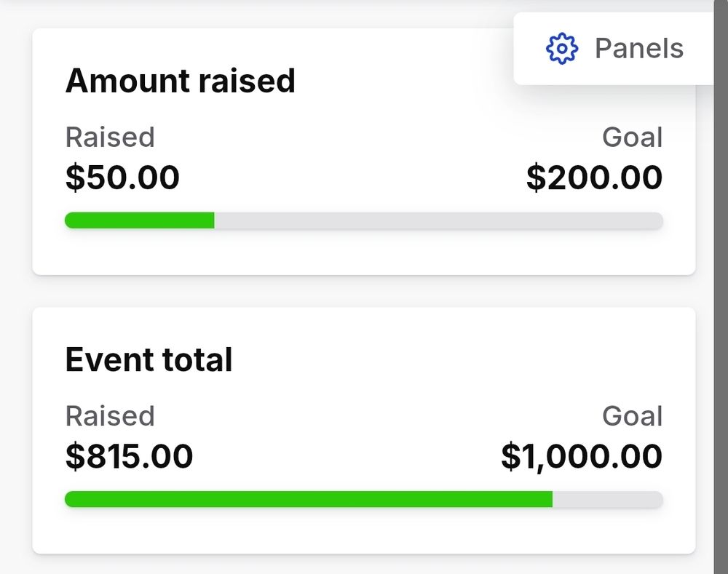This screenshot has width=728, height=574.
Task: Click Goal label in Event total card
Action: click(x=633, y=416)
